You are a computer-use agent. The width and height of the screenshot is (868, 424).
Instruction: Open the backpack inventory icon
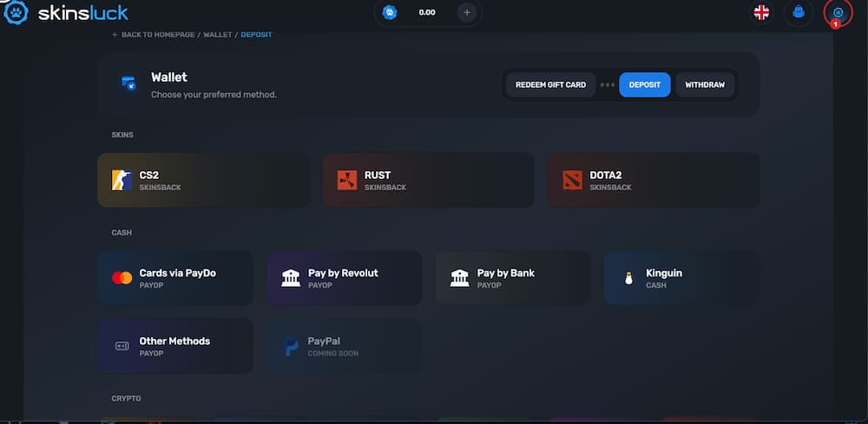click(x=799, y=12)
